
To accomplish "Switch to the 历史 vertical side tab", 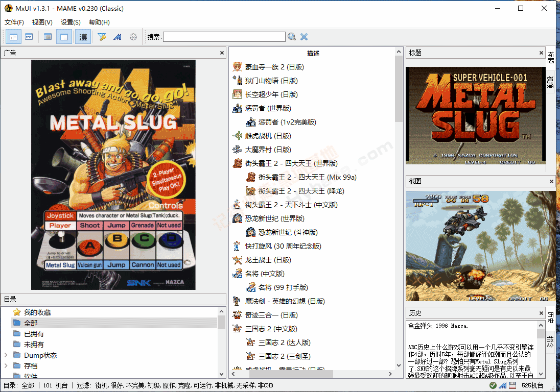I will (x=550, y=317).
